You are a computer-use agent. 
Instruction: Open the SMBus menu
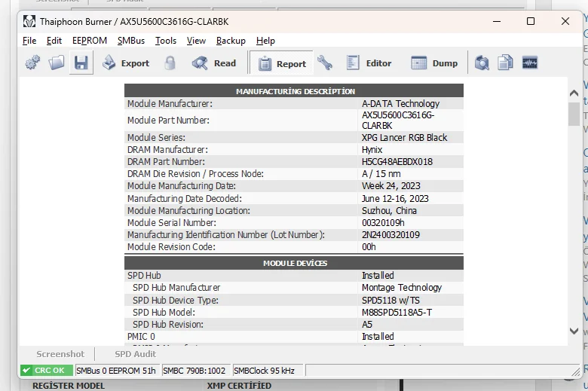131,41
